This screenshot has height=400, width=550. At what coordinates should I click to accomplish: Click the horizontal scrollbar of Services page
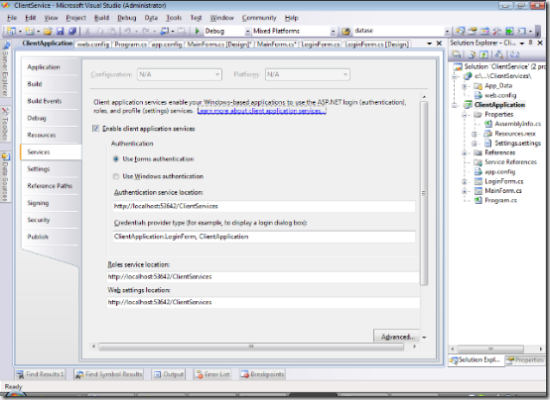(x=251, y=347)
